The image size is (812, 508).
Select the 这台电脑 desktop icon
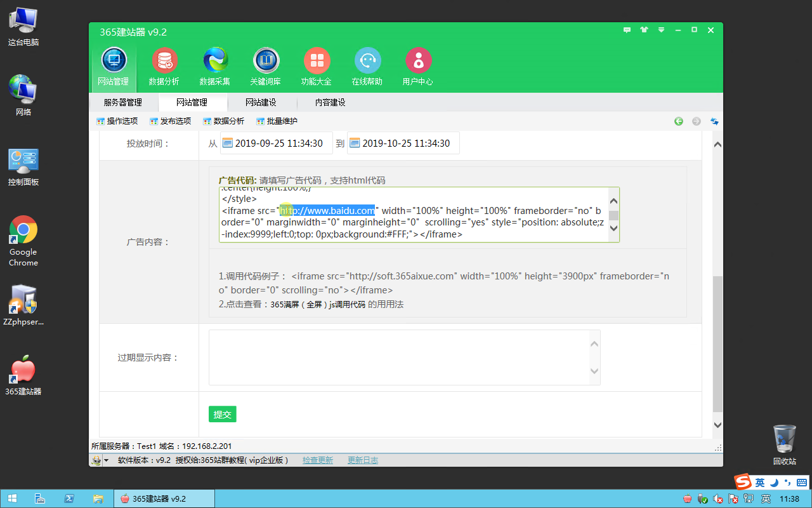click(23, 27)
